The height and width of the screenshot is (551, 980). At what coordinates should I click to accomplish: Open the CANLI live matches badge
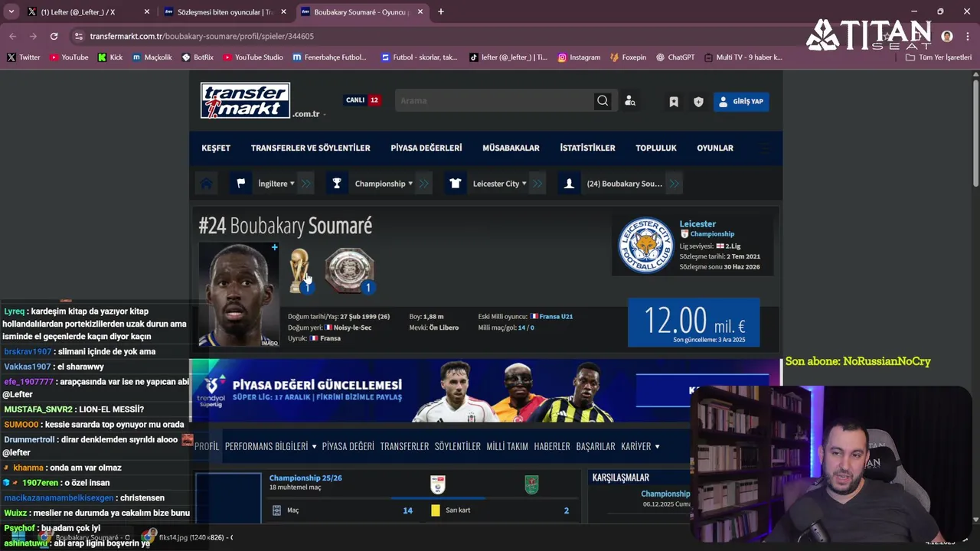[362, 100]
